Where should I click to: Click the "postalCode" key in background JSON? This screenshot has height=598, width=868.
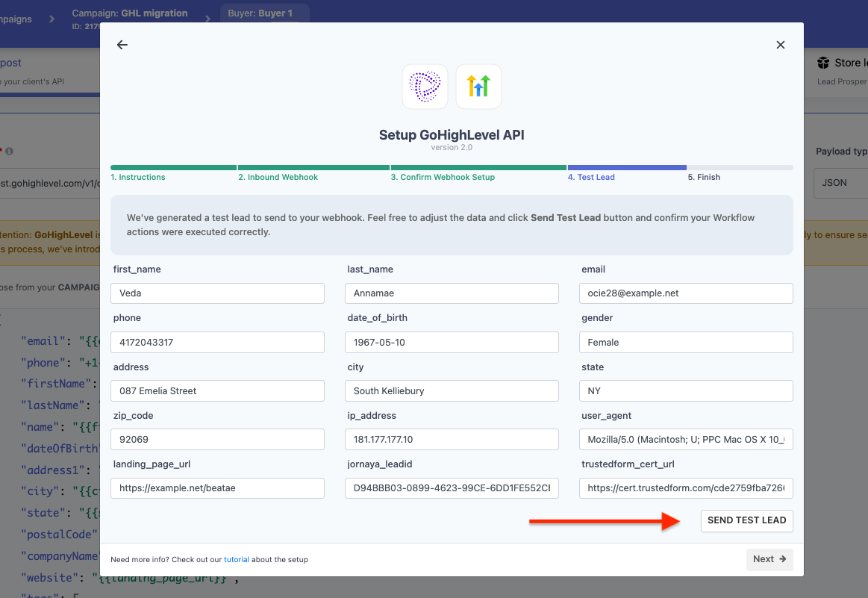[59, 535]
